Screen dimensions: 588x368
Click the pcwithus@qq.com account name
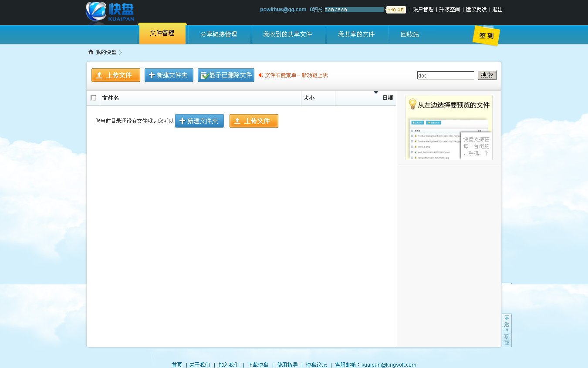[283, 10]
